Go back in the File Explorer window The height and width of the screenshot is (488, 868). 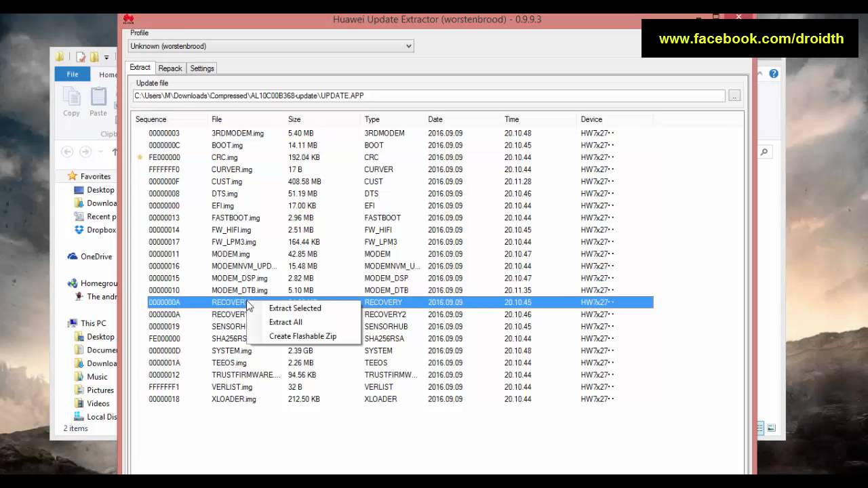[x=66, y=152]
